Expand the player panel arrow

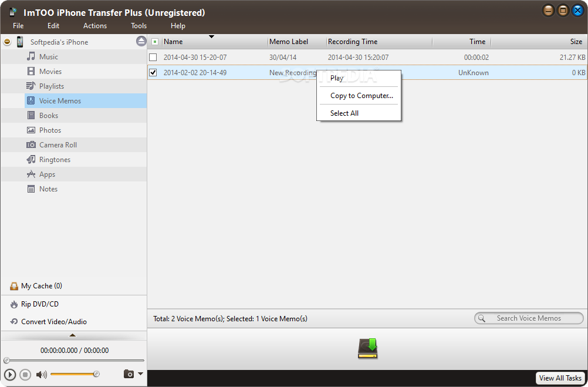[73, 335]
